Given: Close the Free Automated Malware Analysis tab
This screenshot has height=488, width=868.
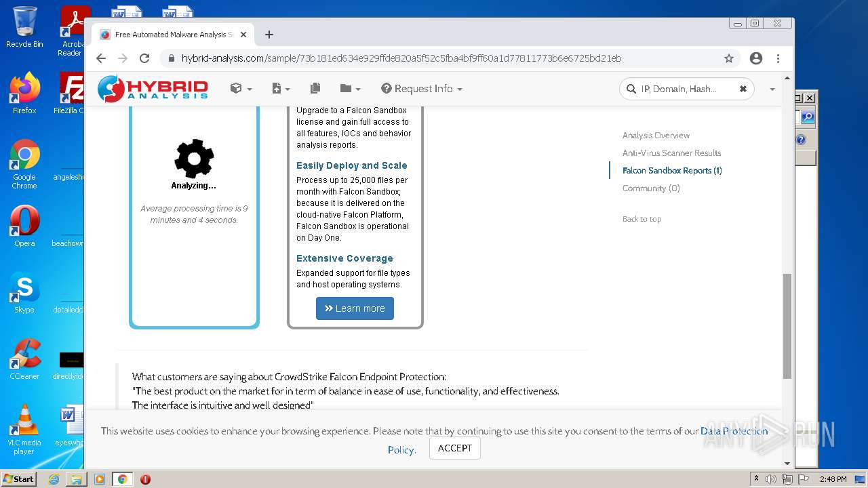Looking at the screenshot, I should 243,35.
